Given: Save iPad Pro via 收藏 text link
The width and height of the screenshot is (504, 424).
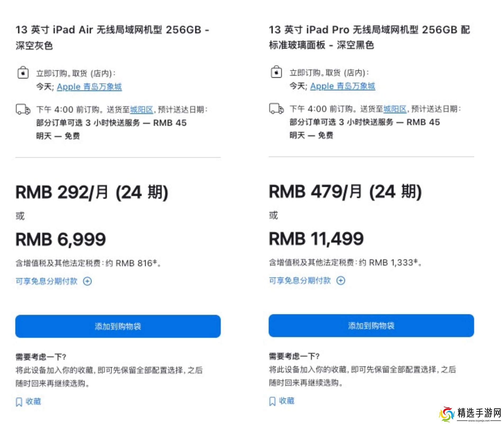Looking at the screenshot, I should (x=287, y=401).
